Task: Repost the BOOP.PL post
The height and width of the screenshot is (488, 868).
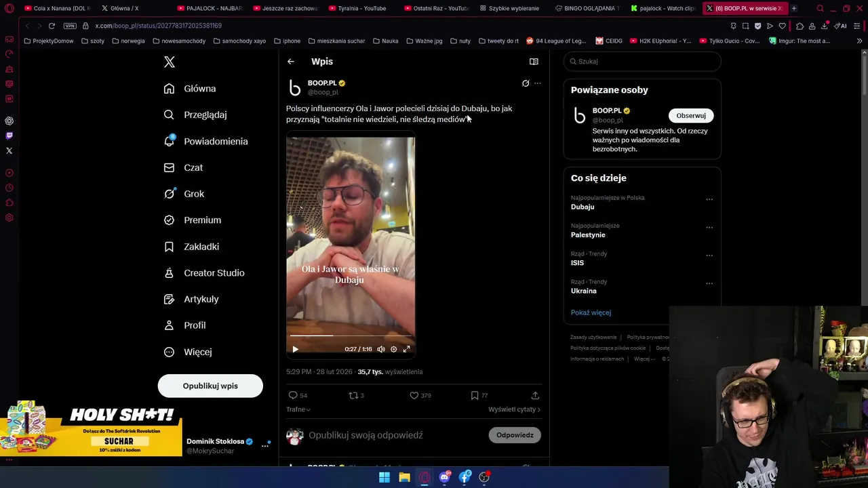Action: tap(353, 395)
